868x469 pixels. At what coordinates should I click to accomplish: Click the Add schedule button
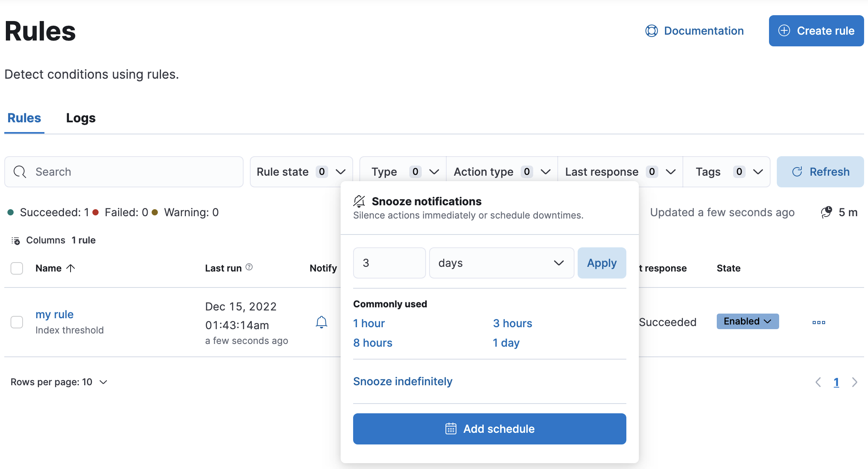coord(490,429)
